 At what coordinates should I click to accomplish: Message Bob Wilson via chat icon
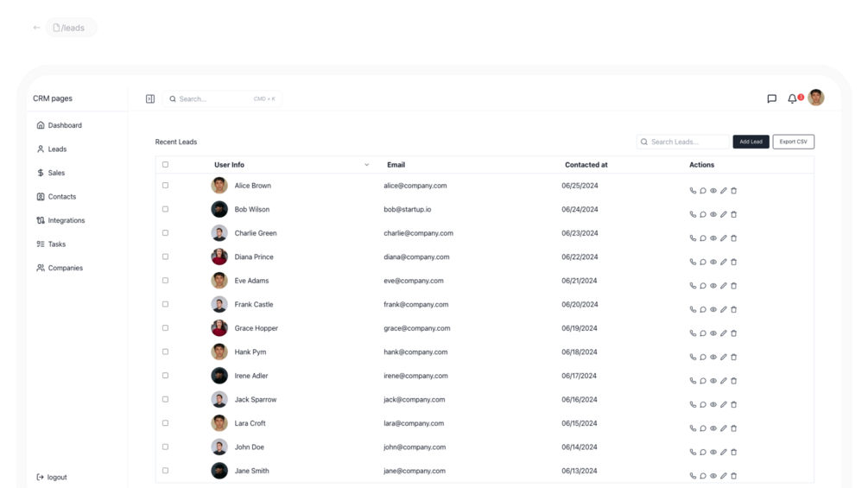pyautogui.click(x=703, y=214)
